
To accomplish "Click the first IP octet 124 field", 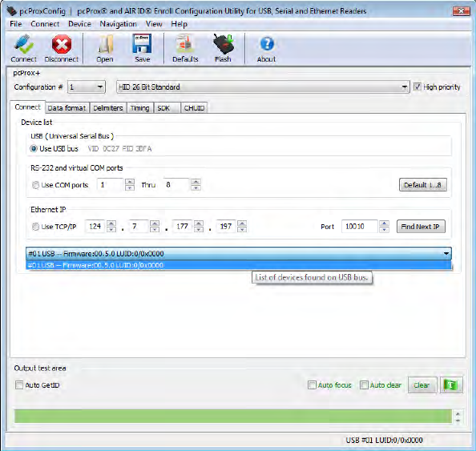I will click(95, 227).
